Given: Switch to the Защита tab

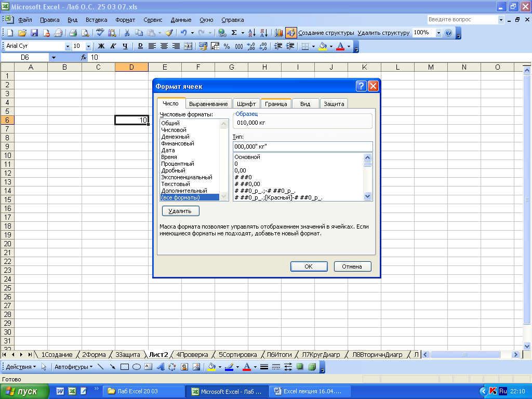Looking at the screenshot, I should pyautogui.click(x=334, y=104).
